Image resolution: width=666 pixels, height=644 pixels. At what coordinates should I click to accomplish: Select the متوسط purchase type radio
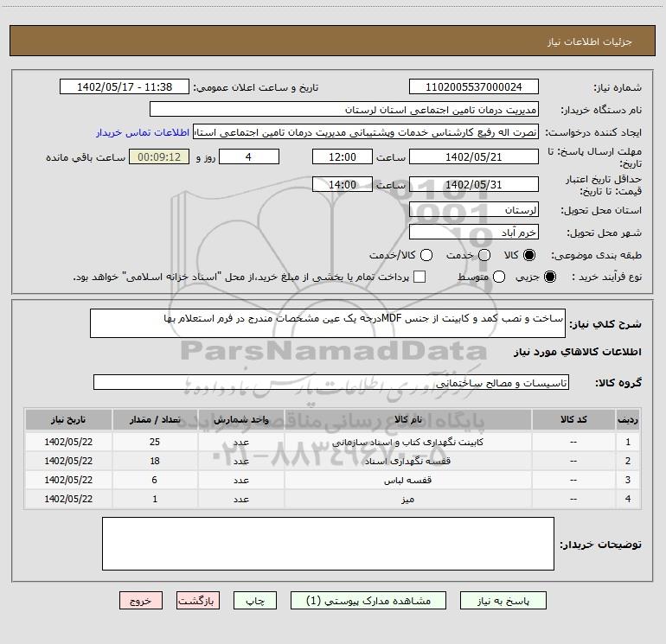[x=499, y=277]
